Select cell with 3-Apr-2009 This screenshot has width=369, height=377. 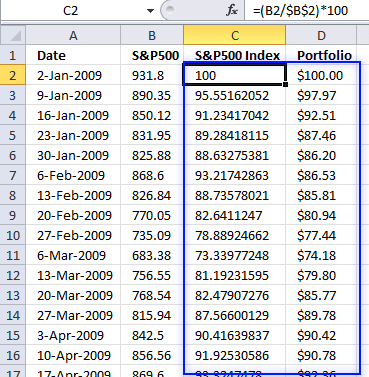coord(73,335)
